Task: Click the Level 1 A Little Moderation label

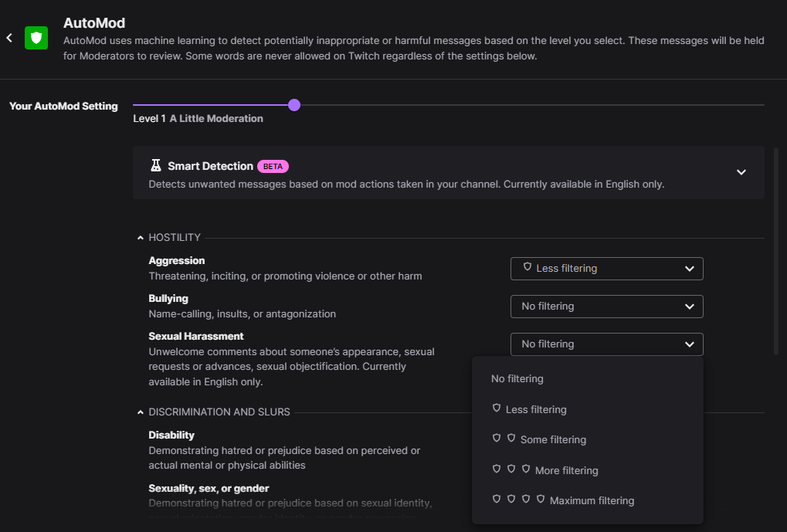Action: point(198,118)
